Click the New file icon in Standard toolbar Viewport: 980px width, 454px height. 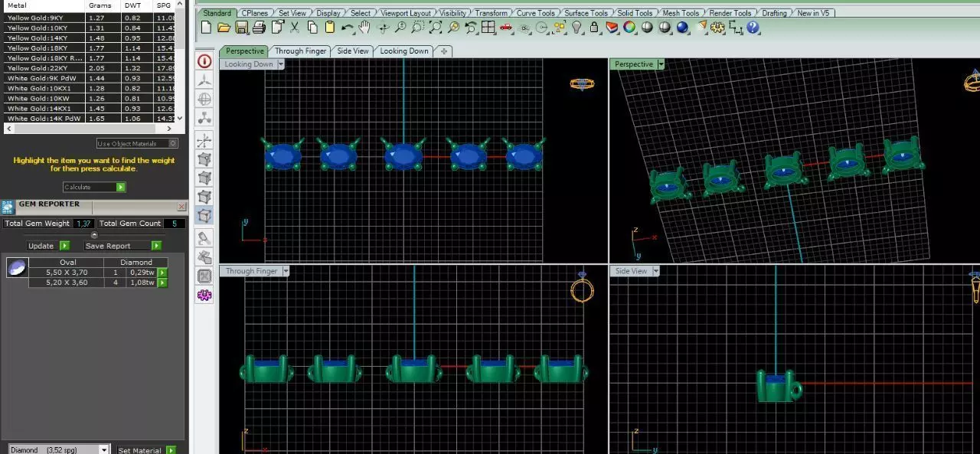point(206,28)
